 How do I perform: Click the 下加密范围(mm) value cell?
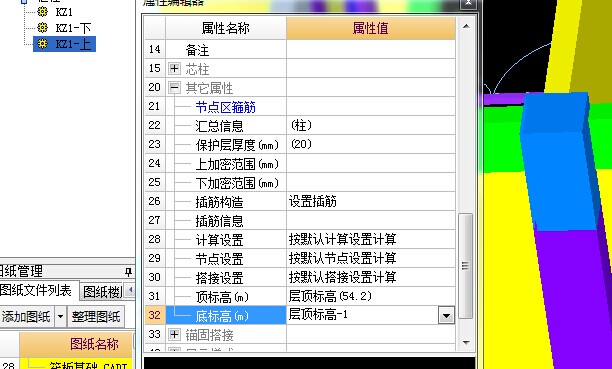[371, 182]
